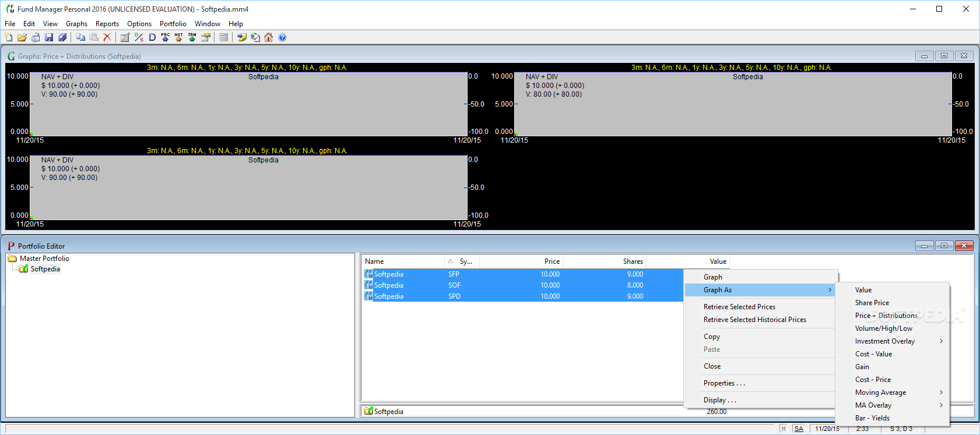Viewport: 980px width, 435px height.
Task: Click the blue Help question mark icon
Action: pos(282,37)
